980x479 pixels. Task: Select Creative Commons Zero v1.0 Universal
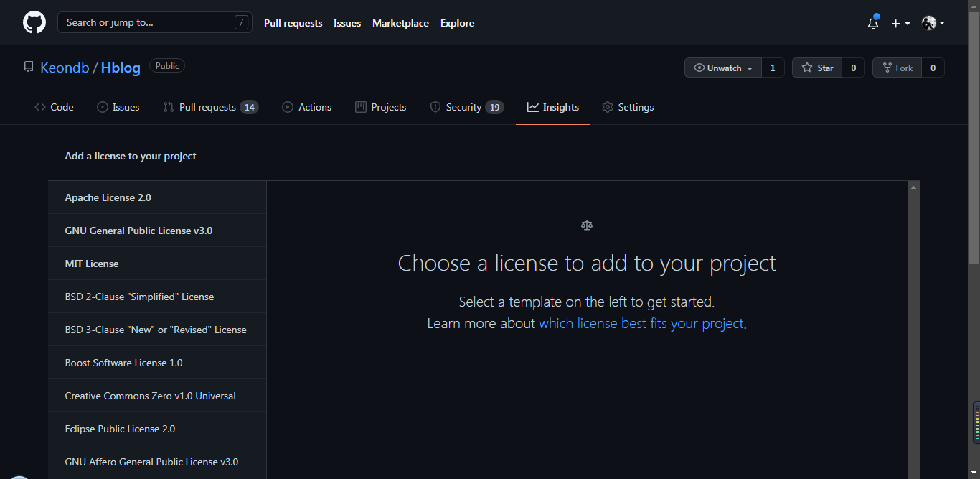tap(157, 396)
